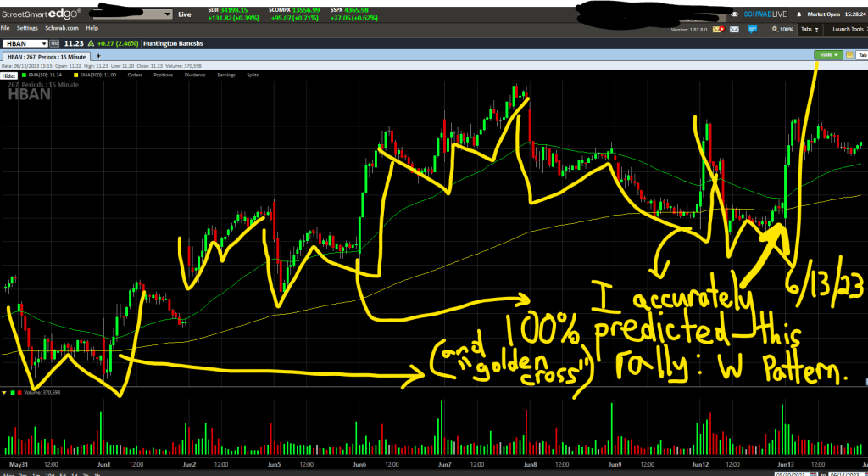Expand the HBAN symbol dropdown

42,42
